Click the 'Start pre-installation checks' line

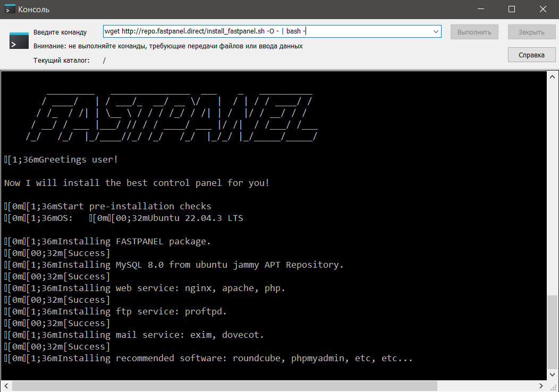(108, 206)
